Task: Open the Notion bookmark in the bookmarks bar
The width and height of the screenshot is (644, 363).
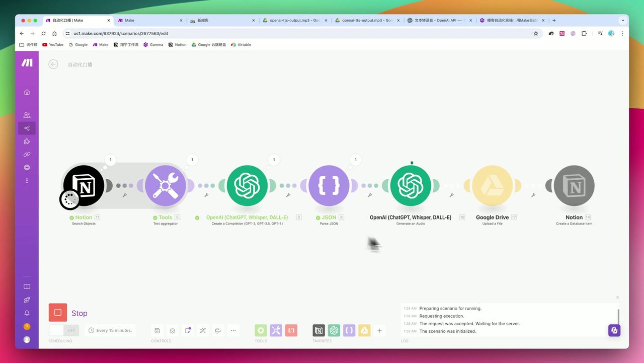Action: point(177,45)
